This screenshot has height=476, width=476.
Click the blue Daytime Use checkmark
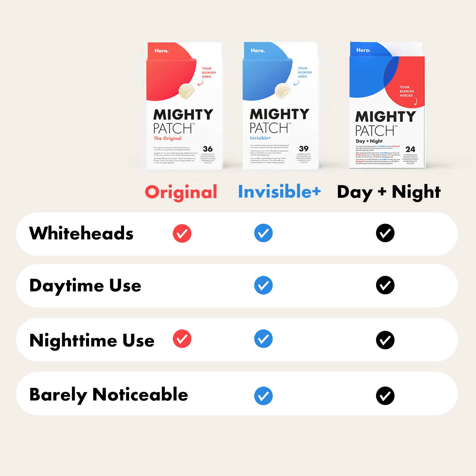coord(263,285)
